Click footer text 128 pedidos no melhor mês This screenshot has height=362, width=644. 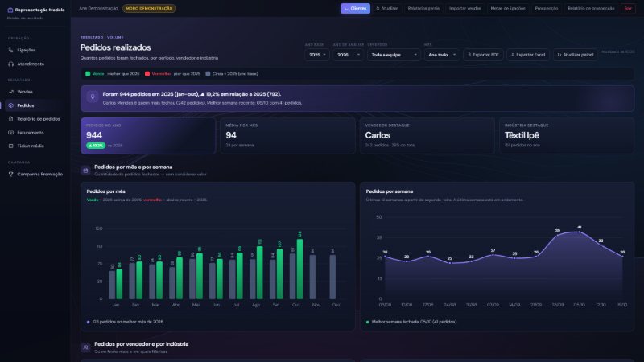click(x=128, y=323)
